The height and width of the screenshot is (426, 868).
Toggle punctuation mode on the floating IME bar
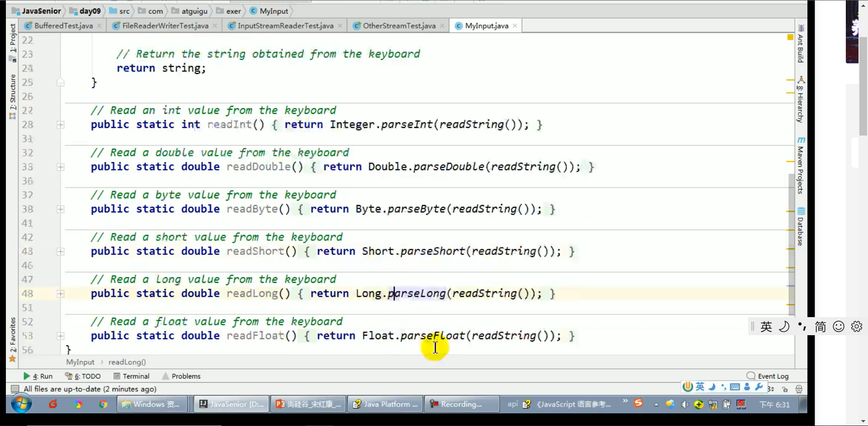point(802,326)
